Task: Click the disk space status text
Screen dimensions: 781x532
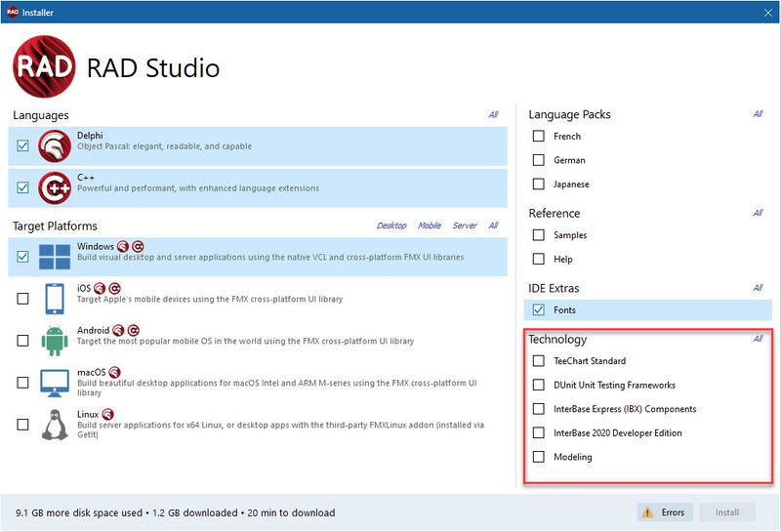Action: tap(176, 512)
